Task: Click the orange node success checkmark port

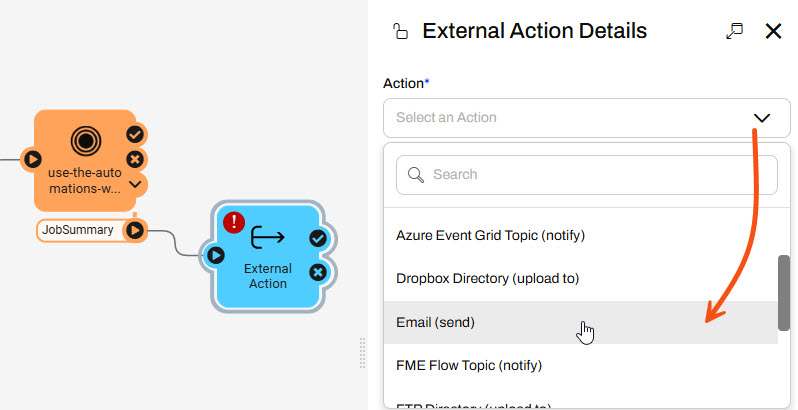Action: click(135, 134)
